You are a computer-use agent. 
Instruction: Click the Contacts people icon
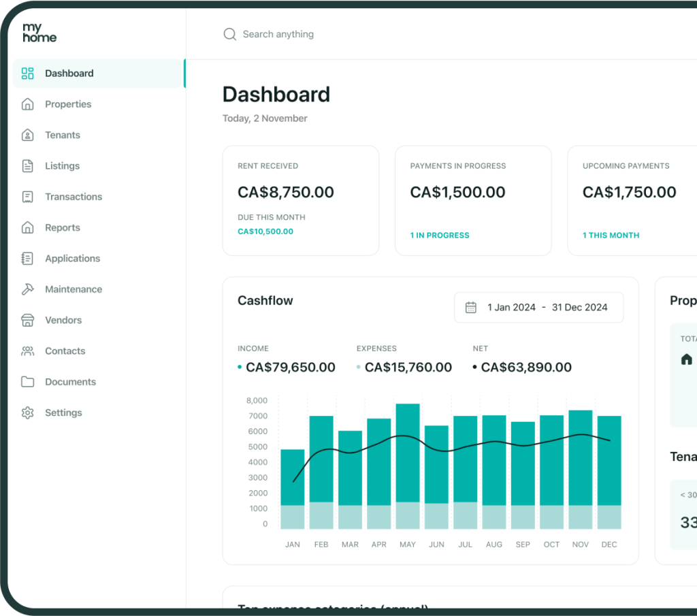[x=27, y=351]
